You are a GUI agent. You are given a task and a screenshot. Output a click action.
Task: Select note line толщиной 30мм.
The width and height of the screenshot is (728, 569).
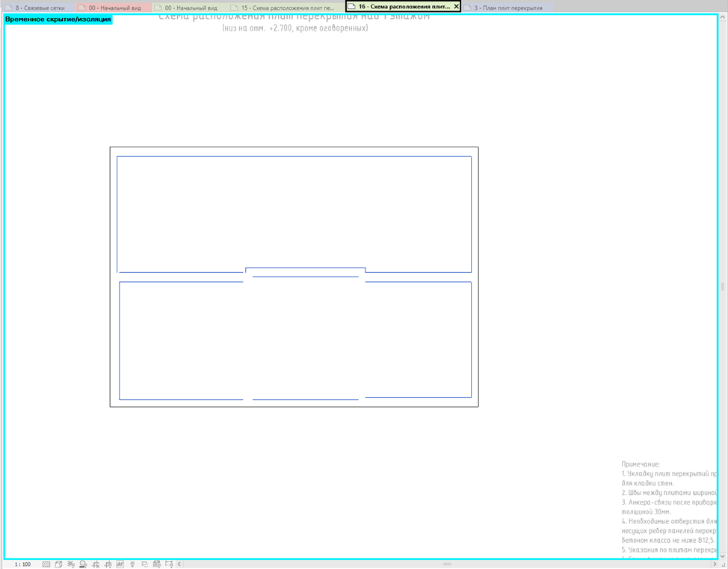646,511
